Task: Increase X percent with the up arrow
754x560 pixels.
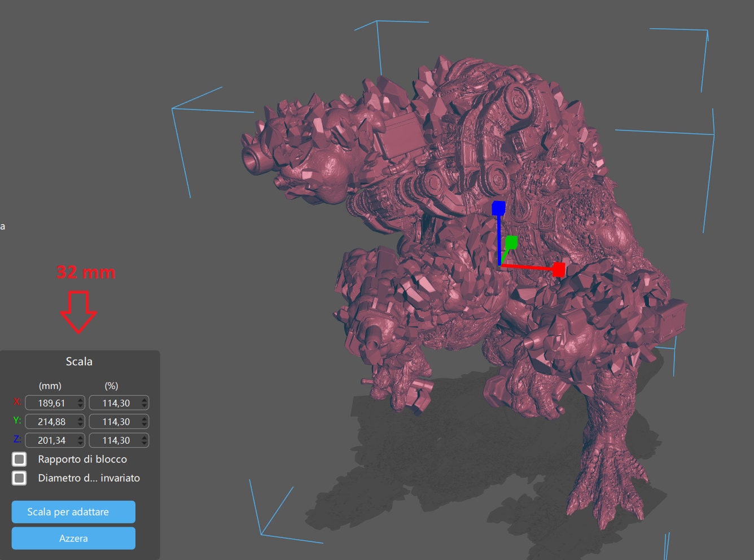Action: pyautogui.click(x=144, y=400)
